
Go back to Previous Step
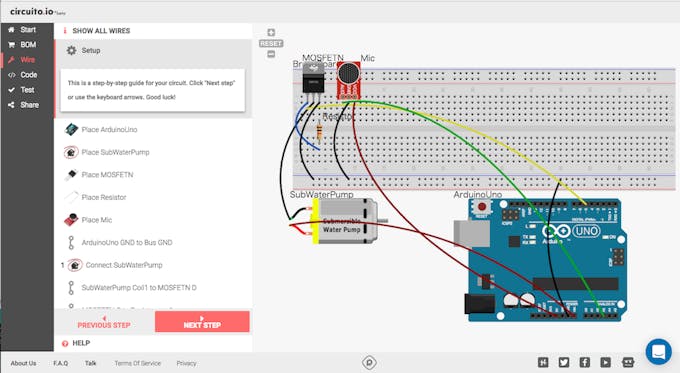104,322
